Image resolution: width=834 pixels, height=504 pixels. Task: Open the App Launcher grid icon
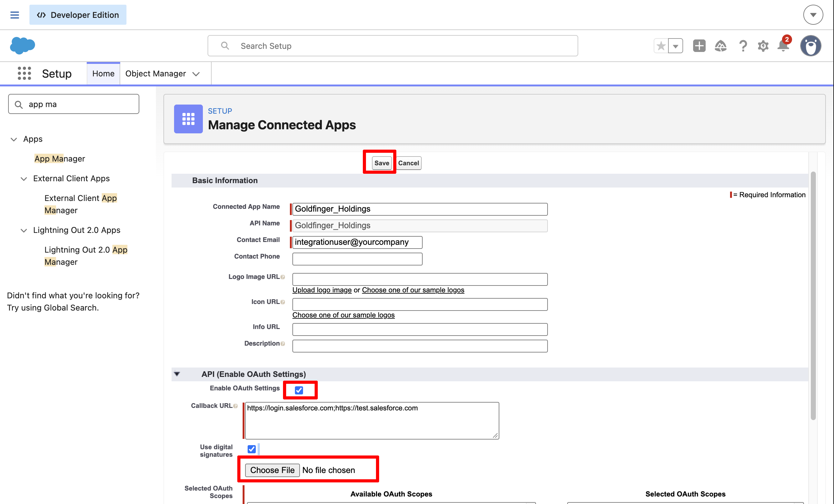pyautogui.click(x=24, y=74)
